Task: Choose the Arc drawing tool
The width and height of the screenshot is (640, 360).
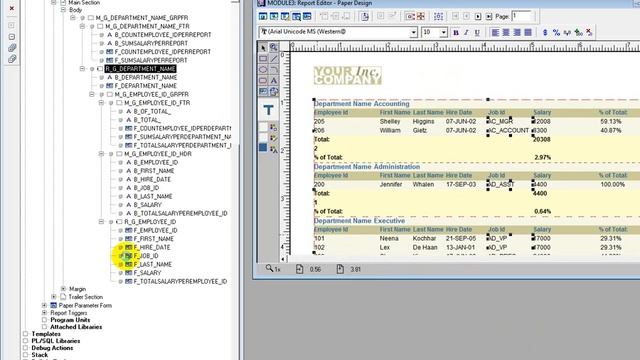Action: point(273,69)
